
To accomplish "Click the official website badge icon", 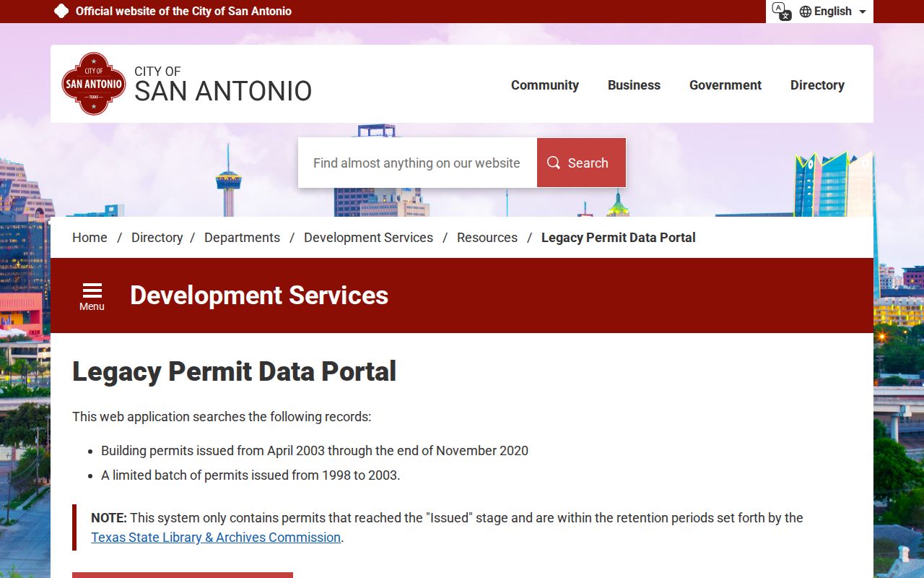I will [x=61, y=11].
